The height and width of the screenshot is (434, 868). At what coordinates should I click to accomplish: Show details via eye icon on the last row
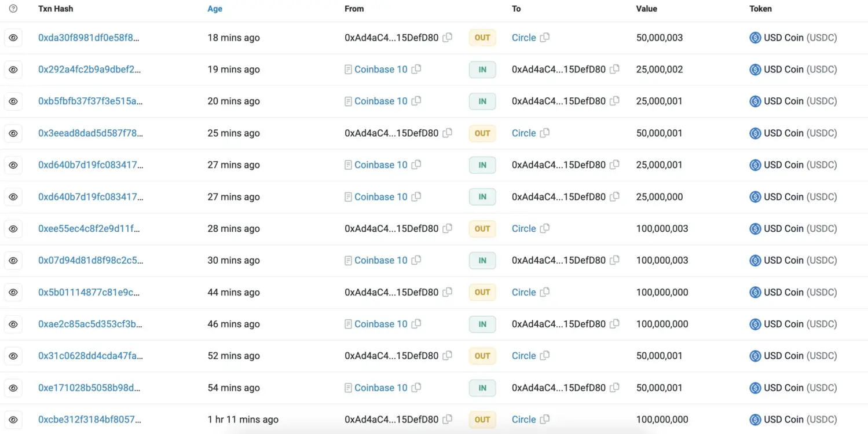(x=13, y=419)
